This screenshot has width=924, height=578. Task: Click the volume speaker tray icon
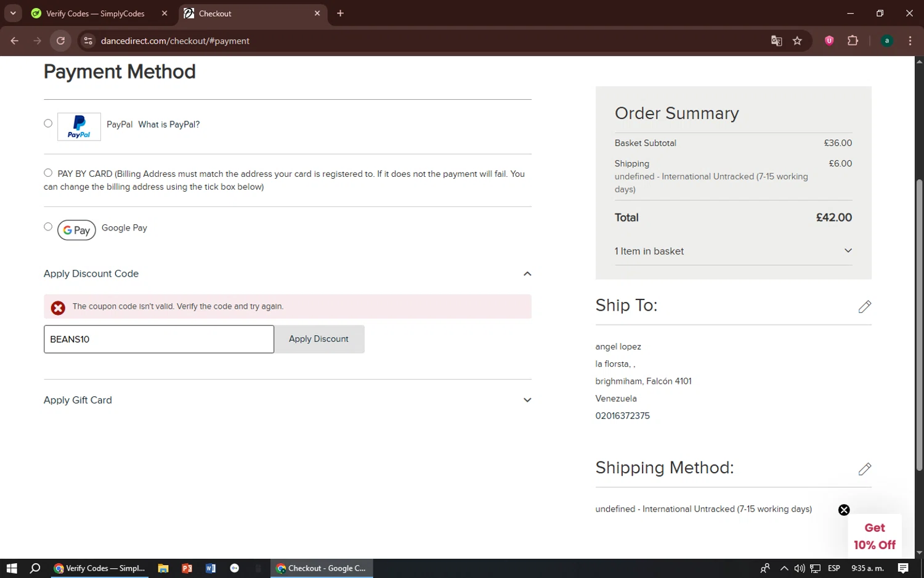tap(800, 568)
